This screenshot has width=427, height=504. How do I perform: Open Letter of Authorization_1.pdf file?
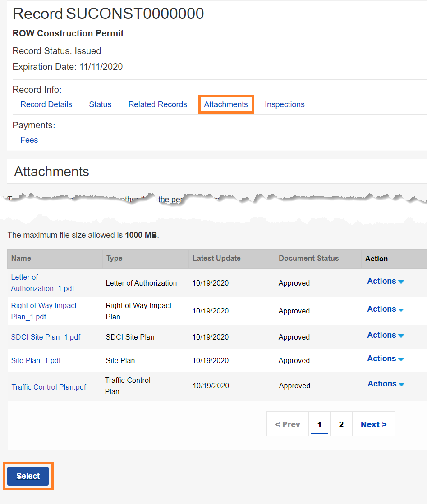[x=42, y=283]
